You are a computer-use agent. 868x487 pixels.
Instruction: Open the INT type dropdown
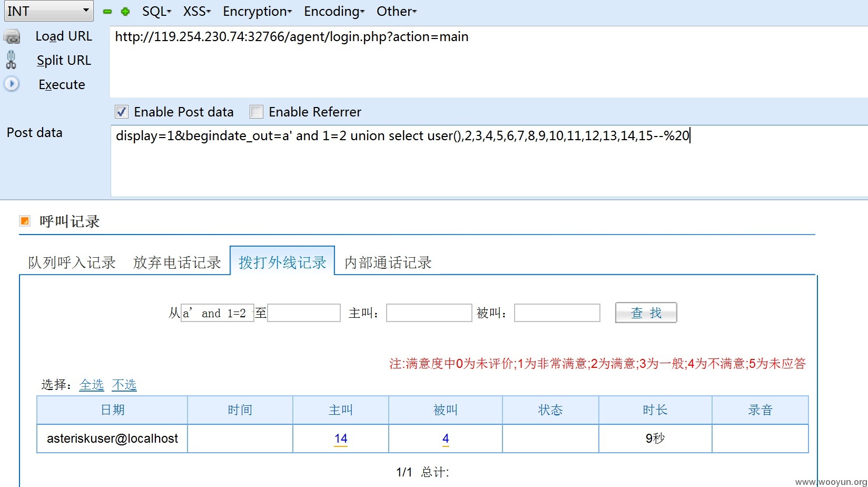[x=49, y=11]
